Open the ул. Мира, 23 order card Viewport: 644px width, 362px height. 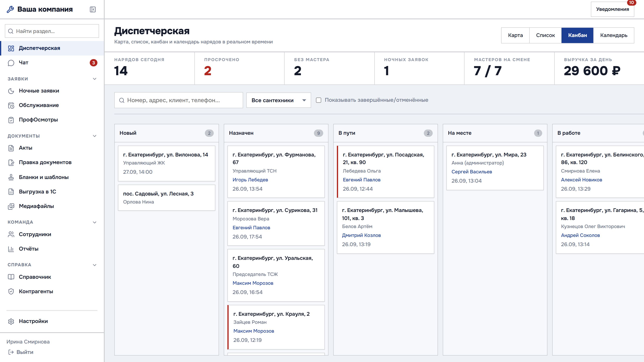click(495, 168)
